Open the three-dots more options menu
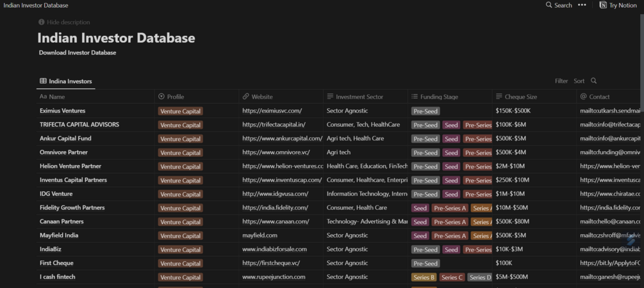The height and width of the screenshot is (288, 644). (x=582, y=5)
